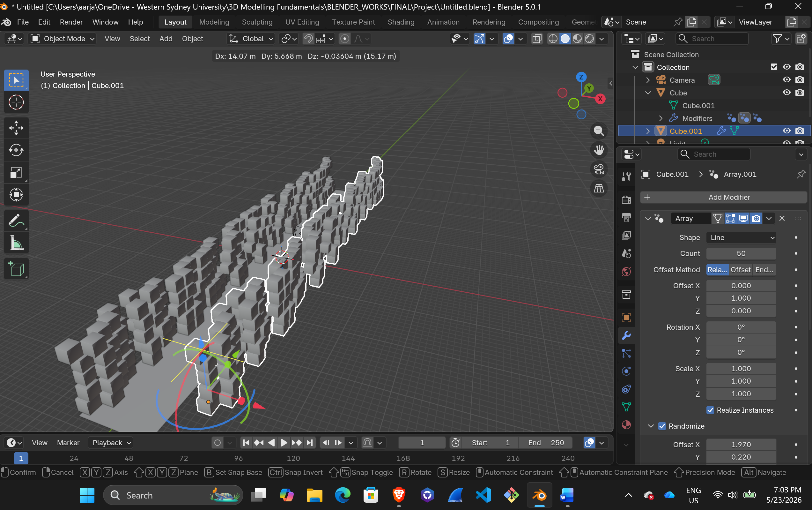Screen dimensions: 812x510
Task: Open File Explorer from the taskbar
Action: [314, 495]
